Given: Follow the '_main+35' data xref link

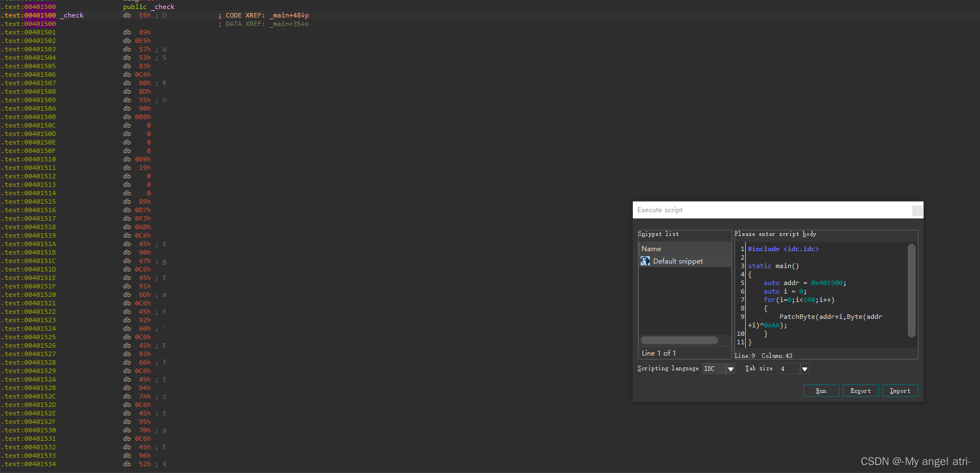Looking at the screenshot, I should pyautogui.click(x=288, y=24).
